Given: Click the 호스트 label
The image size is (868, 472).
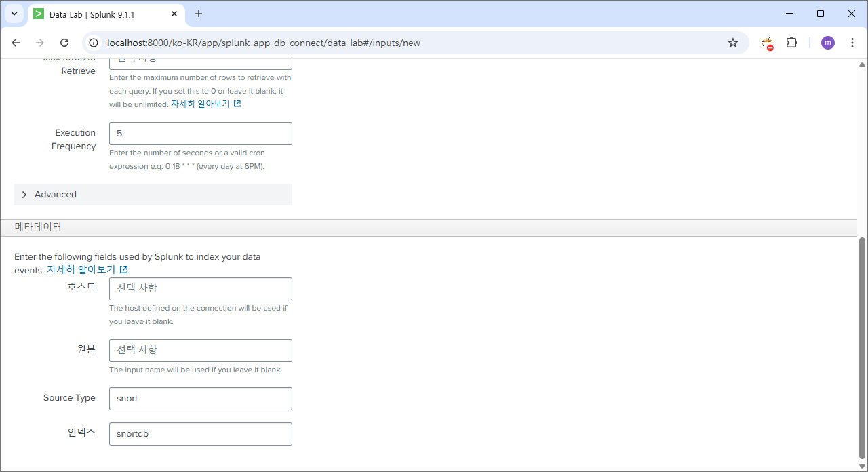Looking at the screenshot, I should click(81, 287).
